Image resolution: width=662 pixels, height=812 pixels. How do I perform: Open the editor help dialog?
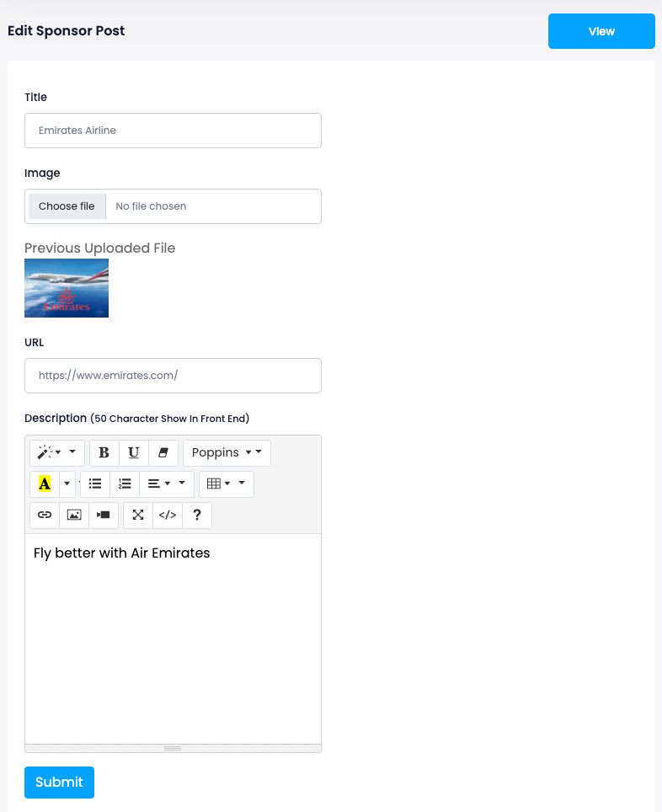click(x=197, y=516)
